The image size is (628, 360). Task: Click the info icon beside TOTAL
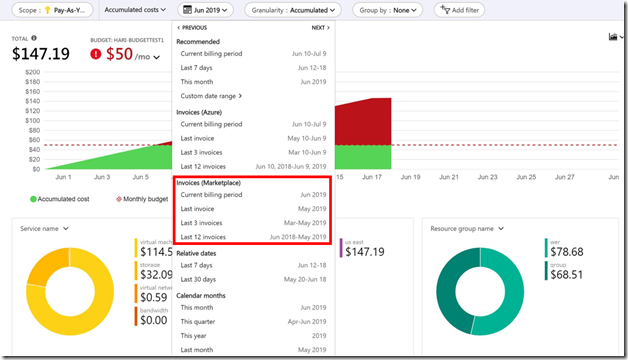34,38
